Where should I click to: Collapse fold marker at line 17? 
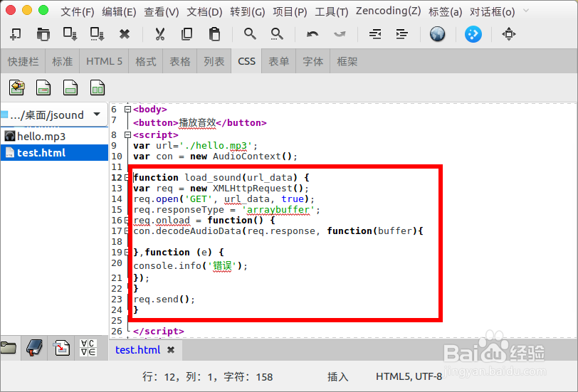click(x=127, y=231)
